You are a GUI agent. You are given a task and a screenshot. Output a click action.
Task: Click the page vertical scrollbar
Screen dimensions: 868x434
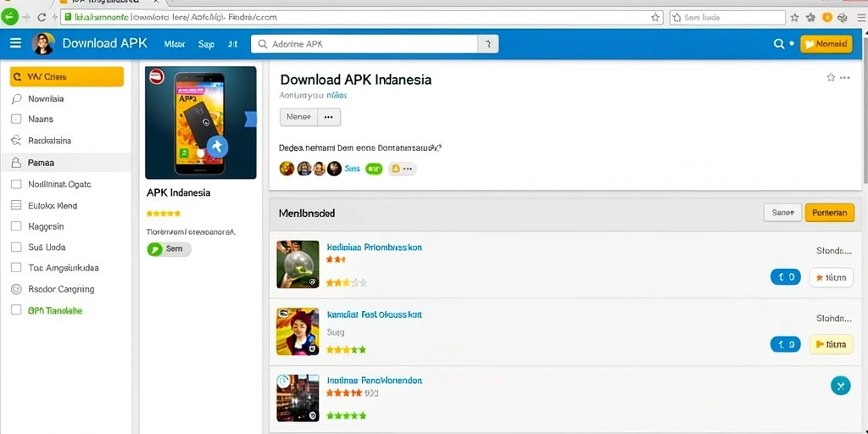865,111
